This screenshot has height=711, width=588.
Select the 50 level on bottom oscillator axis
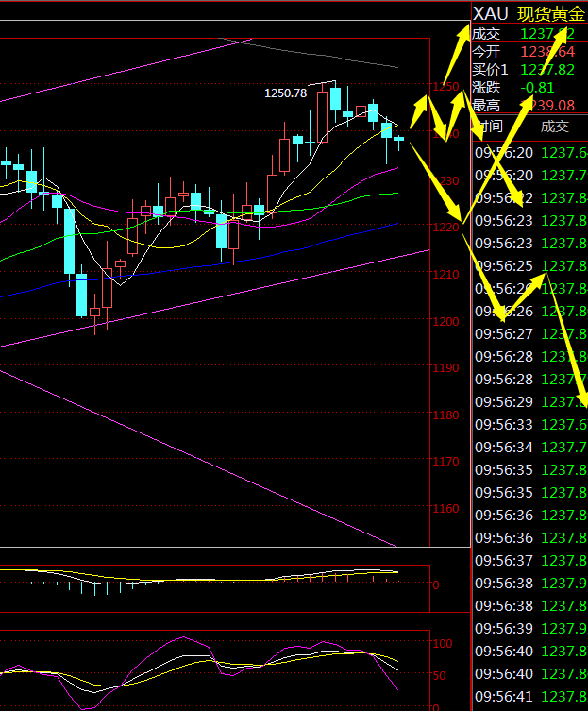439,676
